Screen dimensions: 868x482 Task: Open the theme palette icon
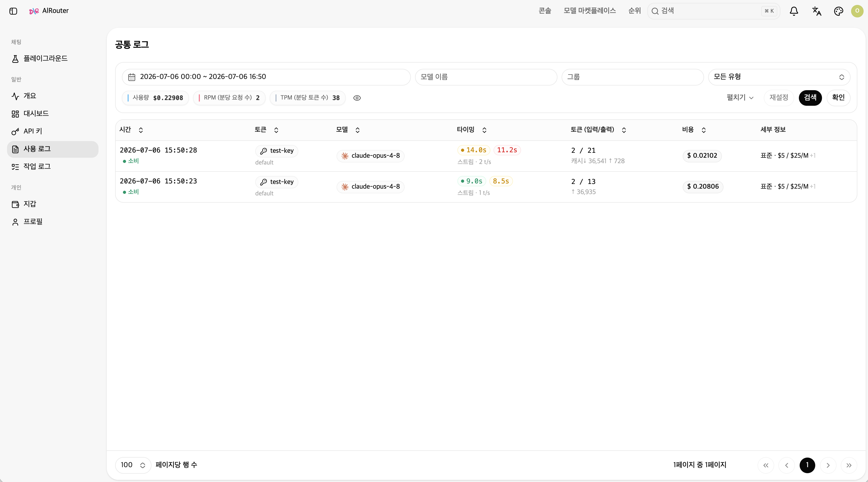tap(838, 11)
